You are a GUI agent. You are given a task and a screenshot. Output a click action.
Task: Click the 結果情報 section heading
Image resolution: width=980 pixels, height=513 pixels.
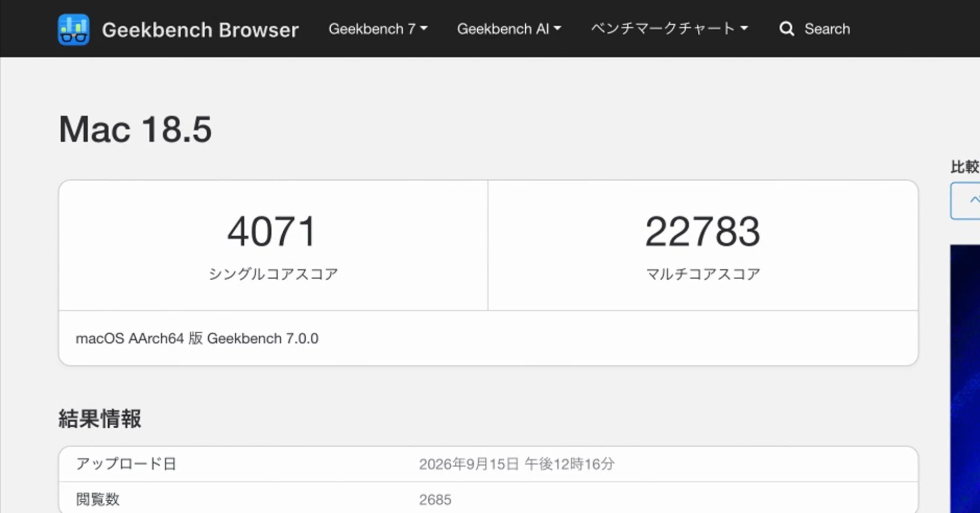100,419
